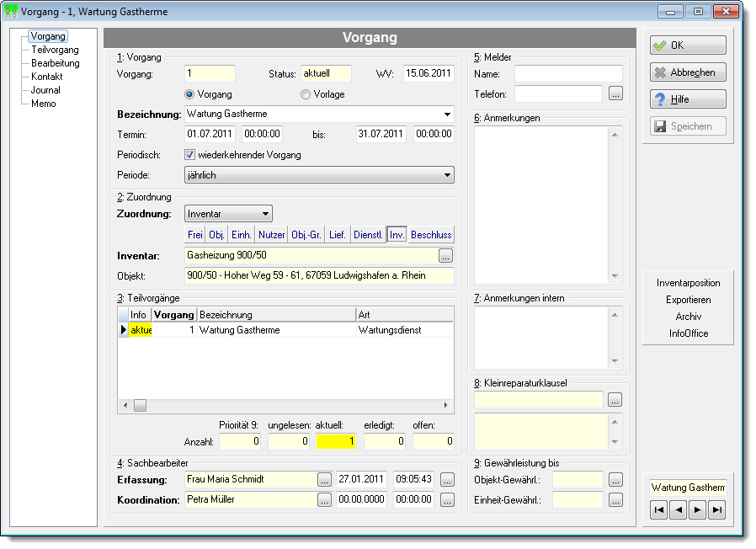Switch to the Nutzer assignment tab
The width and height of the screenshot is (756, 549).
click(x=271, y=235)
